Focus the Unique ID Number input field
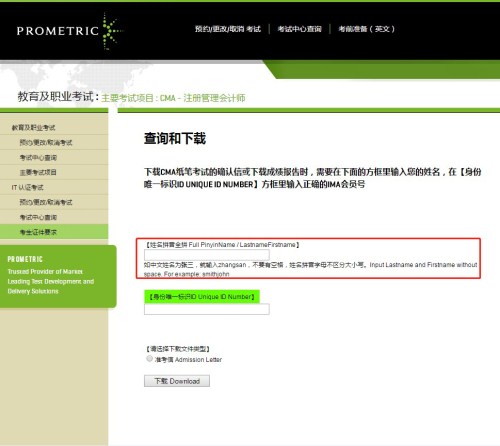This screenshot has width=500, height=446. [207, 309]
